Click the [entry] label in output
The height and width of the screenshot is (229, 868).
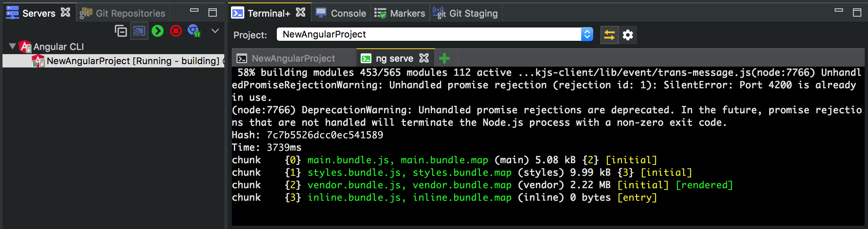pos(637,197)
